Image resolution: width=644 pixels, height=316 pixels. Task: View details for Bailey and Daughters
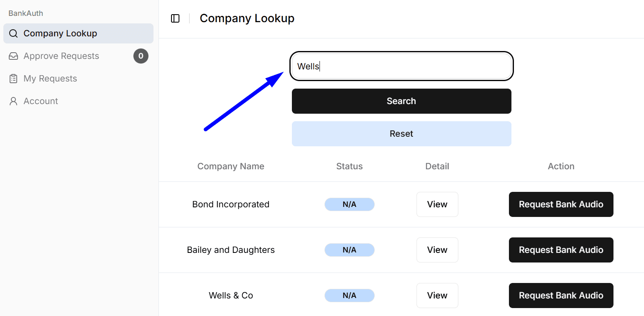click(437, 250)
